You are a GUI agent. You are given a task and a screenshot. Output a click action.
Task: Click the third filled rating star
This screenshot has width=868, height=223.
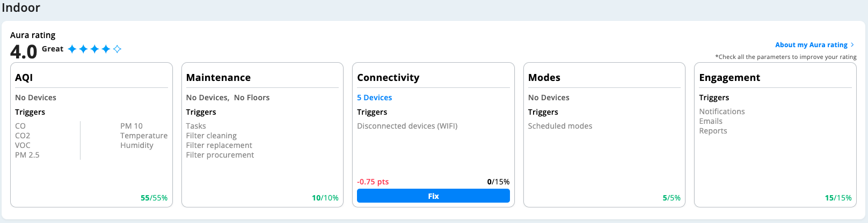(x=94, y=49)
